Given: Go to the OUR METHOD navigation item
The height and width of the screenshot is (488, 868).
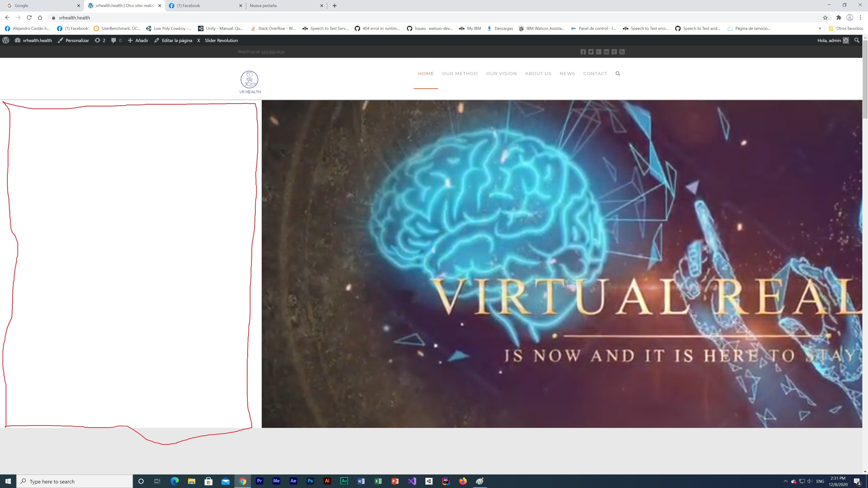Looking at the screenshot, I should pyautogui.click(x=460, y=73).
